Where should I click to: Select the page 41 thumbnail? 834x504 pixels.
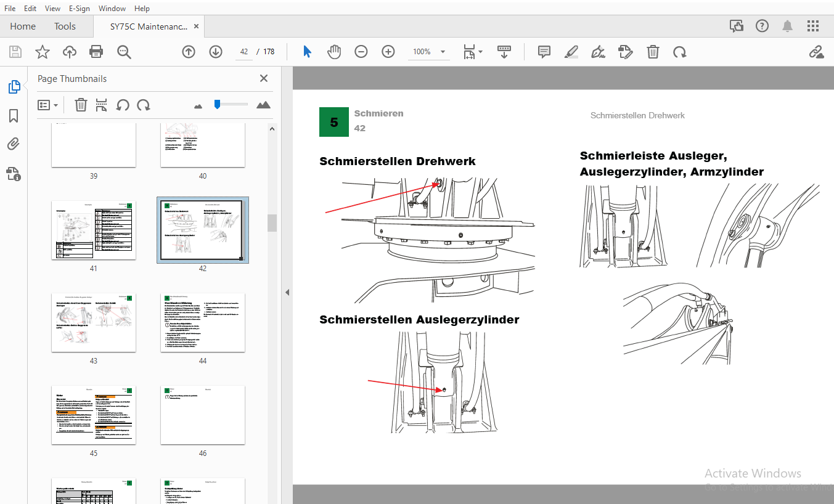[x=93, y=230]
